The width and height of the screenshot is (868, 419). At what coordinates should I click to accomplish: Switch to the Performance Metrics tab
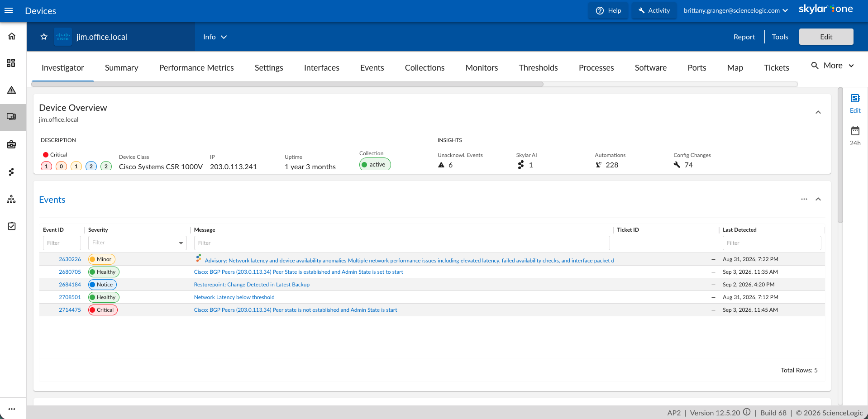click(x=196, y=68)
